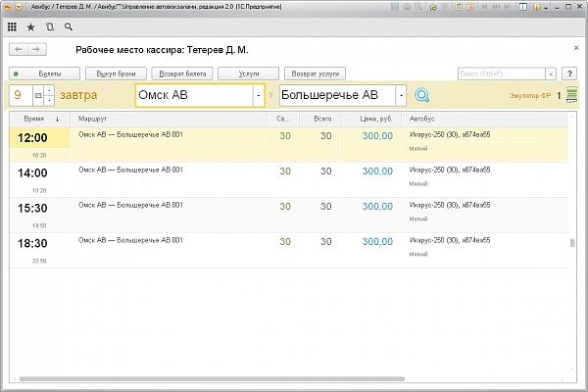
Task: Click the trip search magnifier icon
Action: coord(421,95)
